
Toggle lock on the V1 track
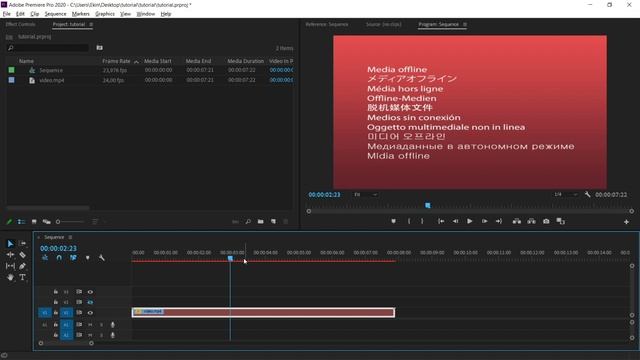(56, 313)
